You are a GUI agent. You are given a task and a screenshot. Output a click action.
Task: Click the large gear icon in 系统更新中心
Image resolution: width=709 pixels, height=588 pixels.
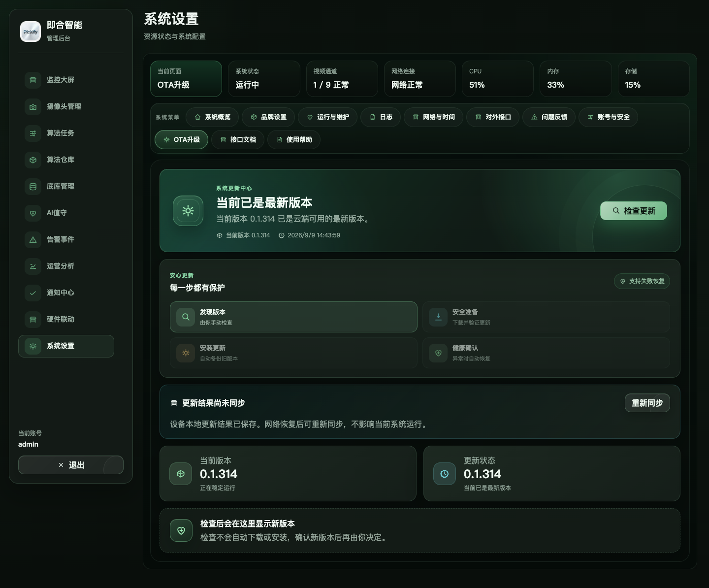coord(188,211)
